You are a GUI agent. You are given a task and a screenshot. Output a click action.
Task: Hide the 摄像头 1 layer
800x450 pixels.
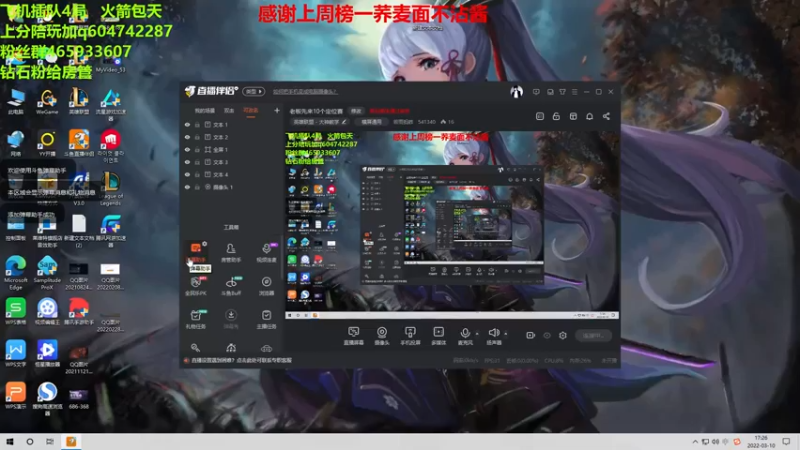point(187,187)
